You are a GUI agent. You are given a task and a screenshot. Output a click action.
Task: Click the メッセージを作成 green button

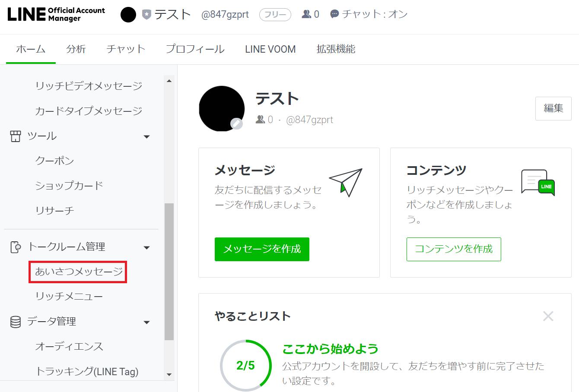[x=262, y=249]
